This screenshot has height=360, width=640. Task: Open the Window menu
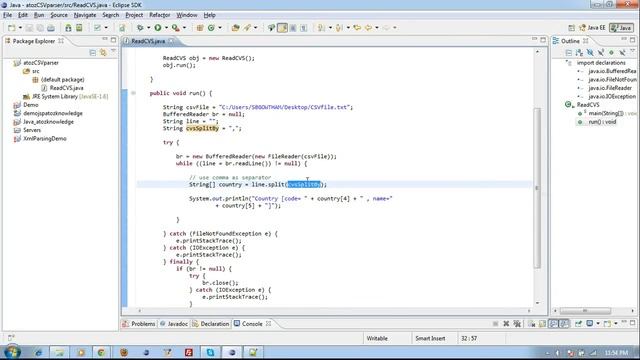(187, 15)
